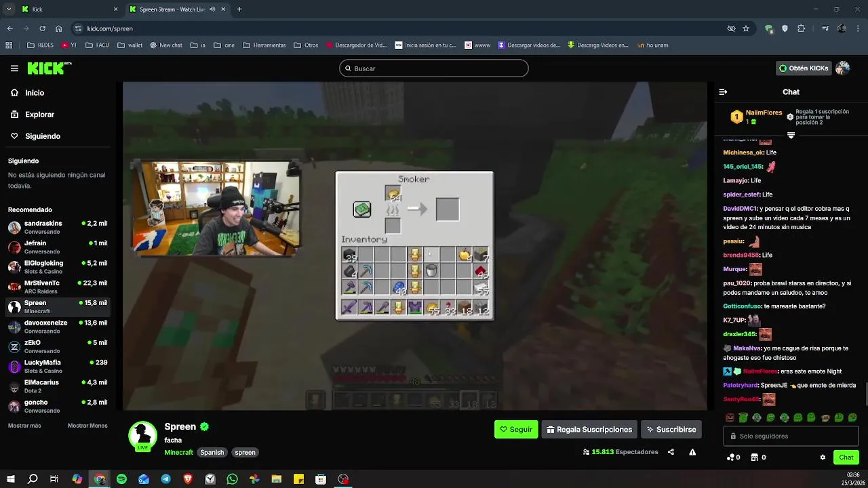
Task: Open davooxeneize recommended channel
Action: 58,327
